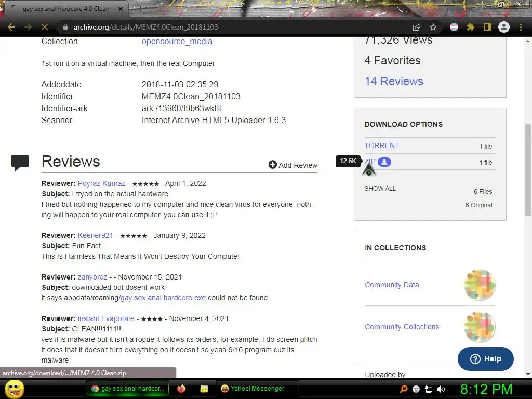Go back with the browser back arrow
The width and height of the screenshot is (532, 399).
pyautogui.click(x=11, y=27)
